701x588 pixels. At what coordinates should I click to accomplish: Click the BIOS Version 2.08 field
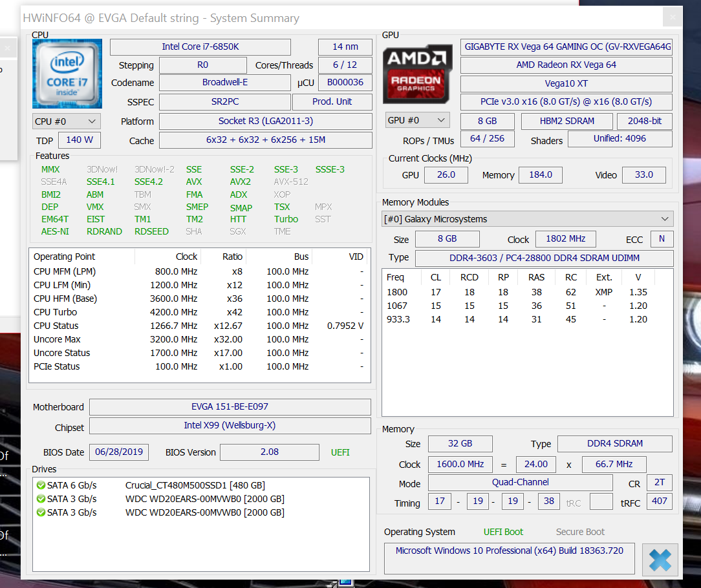click(270, 452)
